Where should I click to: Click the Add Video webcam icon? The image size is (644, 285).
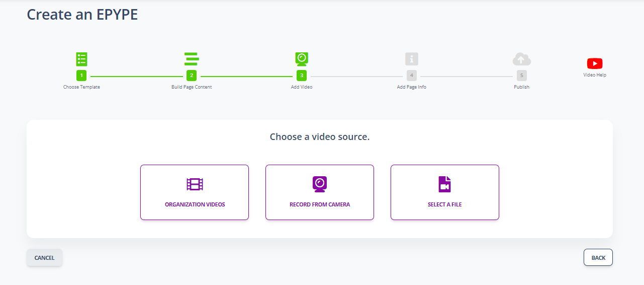[302, 59]
